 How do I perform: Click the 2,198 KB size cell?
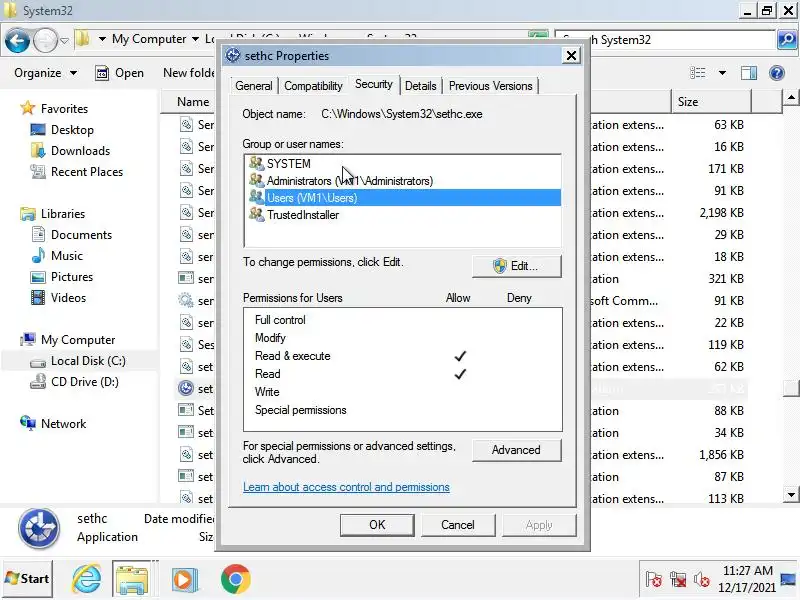click(721, 213)
